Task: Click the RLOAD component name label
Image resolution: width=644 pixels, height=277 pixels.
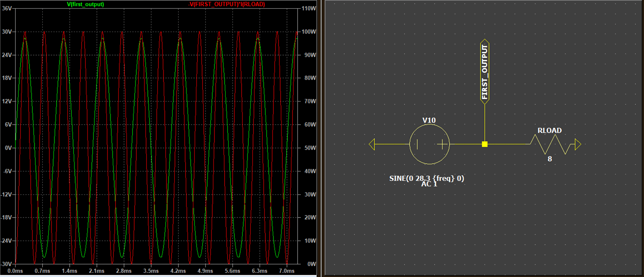Action: point(550,130)
